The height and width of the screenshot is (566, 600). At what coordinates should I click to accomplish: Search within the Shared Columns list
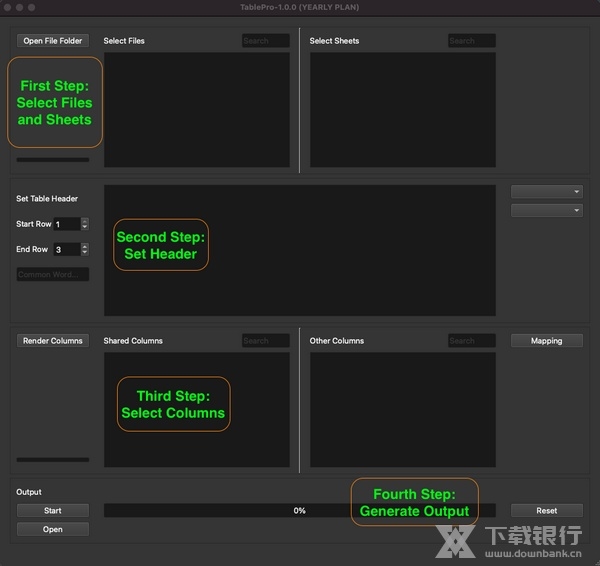[265, 341]
